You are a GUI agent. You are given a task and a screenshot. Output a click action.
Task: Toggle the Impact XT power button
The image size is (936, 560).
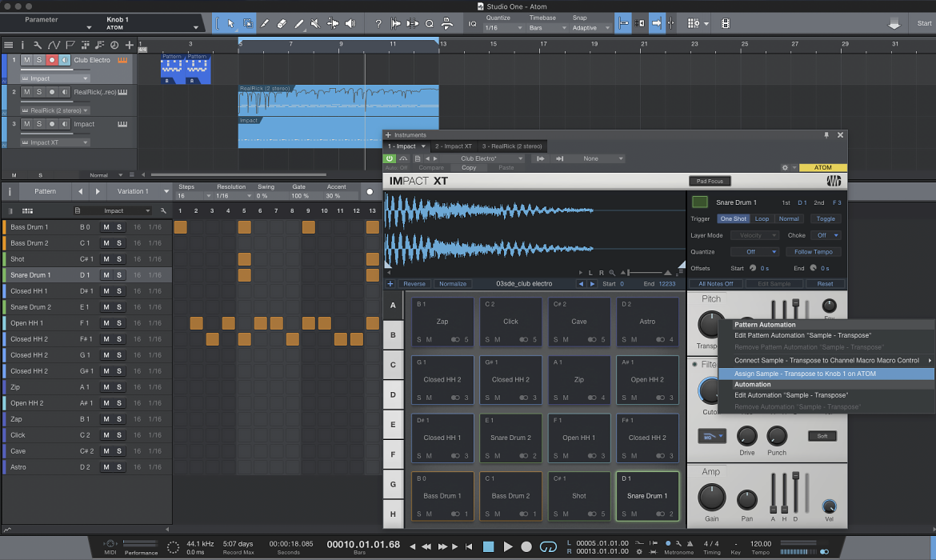390,159
